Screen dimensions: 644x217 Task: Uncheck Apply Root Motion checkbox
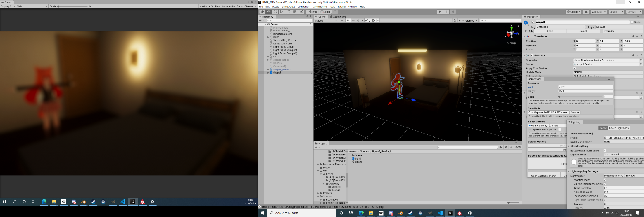click(574, 68)
